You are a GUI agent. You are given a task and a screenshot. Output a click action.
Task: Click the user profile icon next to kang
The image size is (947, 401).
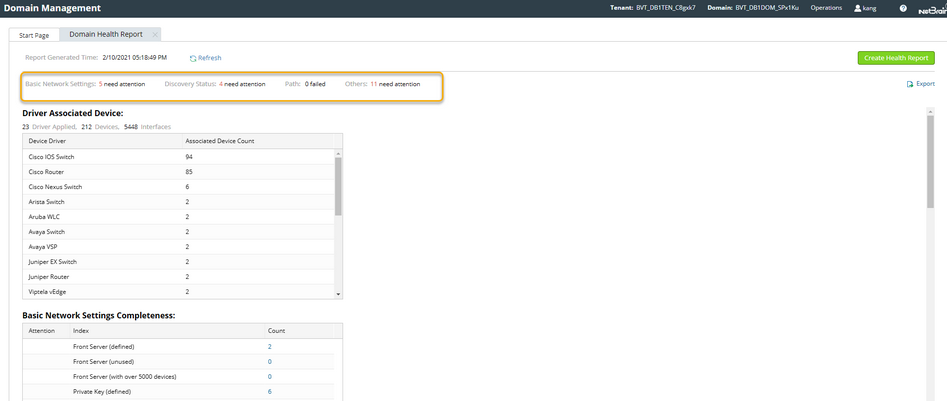858,8
